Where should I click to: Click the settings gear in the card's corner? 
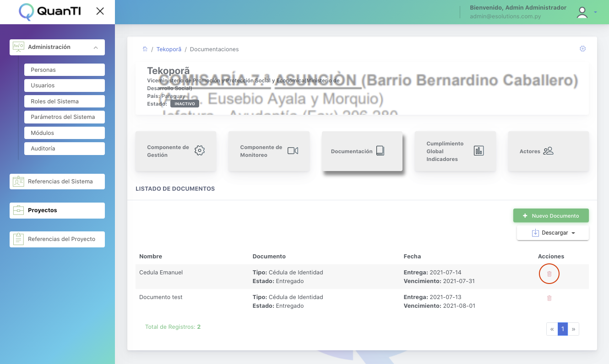[x=582, y=48]
